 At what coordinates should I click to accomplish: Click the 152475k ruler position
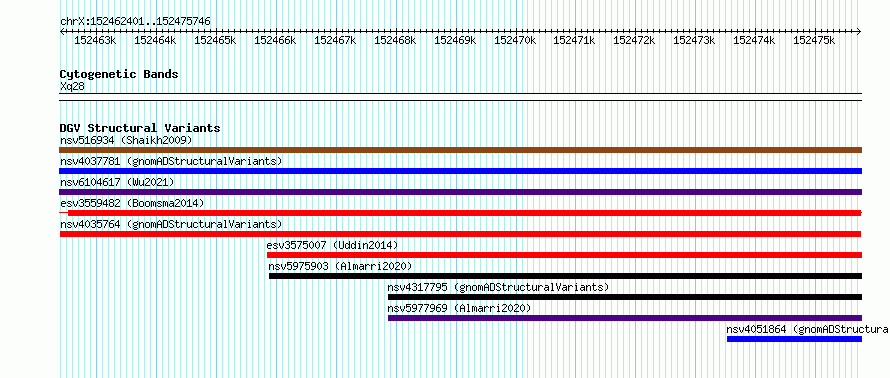(x=815, y=40)
